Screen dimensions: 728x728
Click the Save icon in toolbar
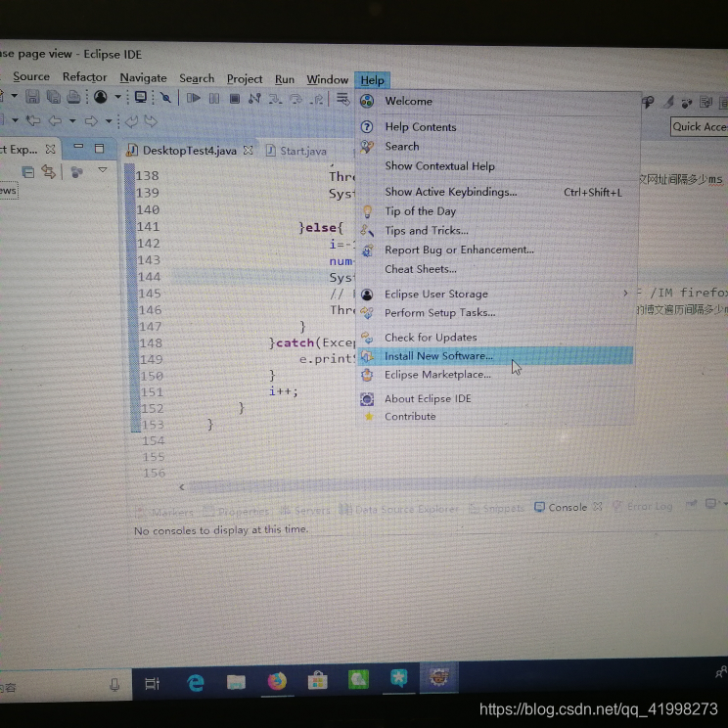[x=32, y=97]
